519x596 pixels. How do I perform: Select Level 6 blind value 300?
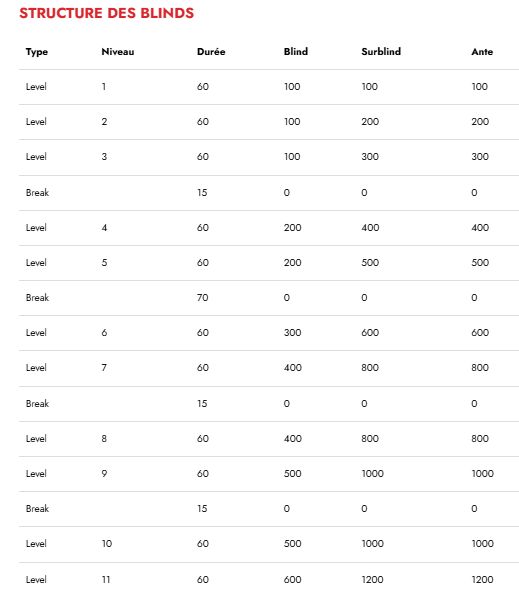tap(292, 333)
